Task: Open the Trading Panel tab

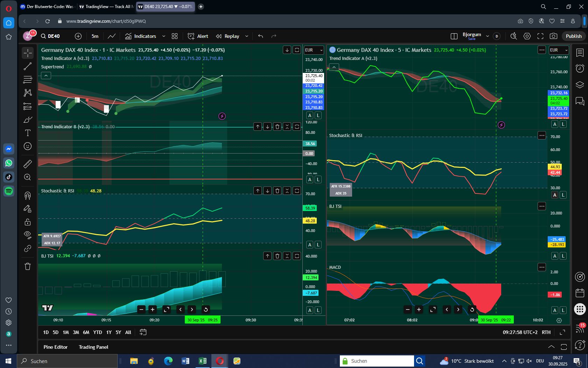Action: [x=93, y=347]
